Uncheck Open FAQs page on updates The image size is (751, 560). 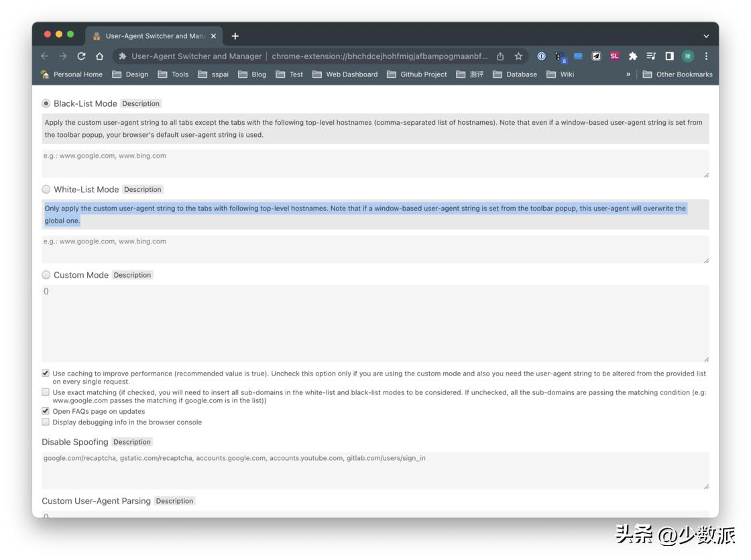[46, 411]
